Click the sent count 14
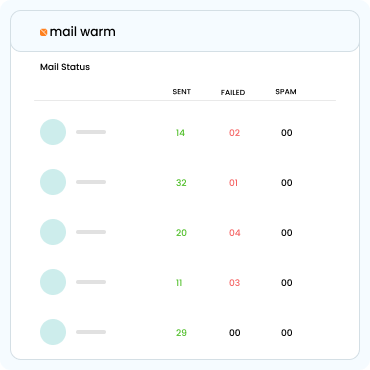The height and width of the screenshot is (370, 370). [x=180, y=133]
